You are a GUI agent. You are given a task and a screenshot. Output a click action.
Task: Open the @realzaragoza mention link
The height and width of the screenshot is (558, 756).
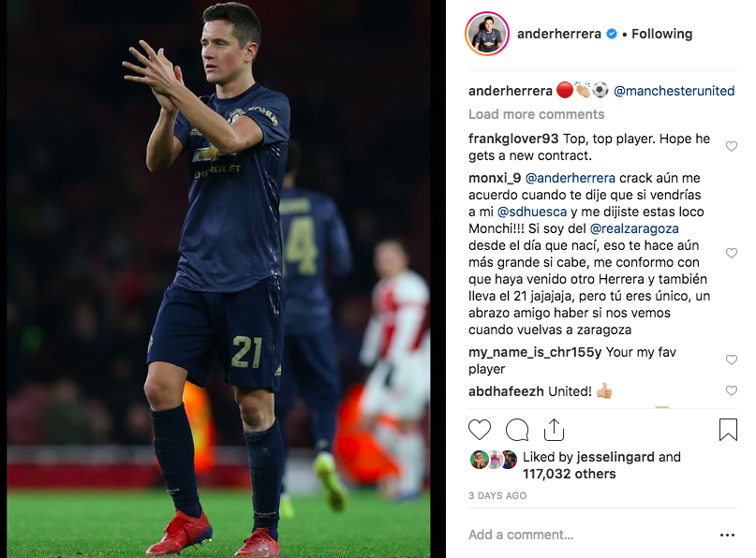pyautogui.click(x=634, y=228)
